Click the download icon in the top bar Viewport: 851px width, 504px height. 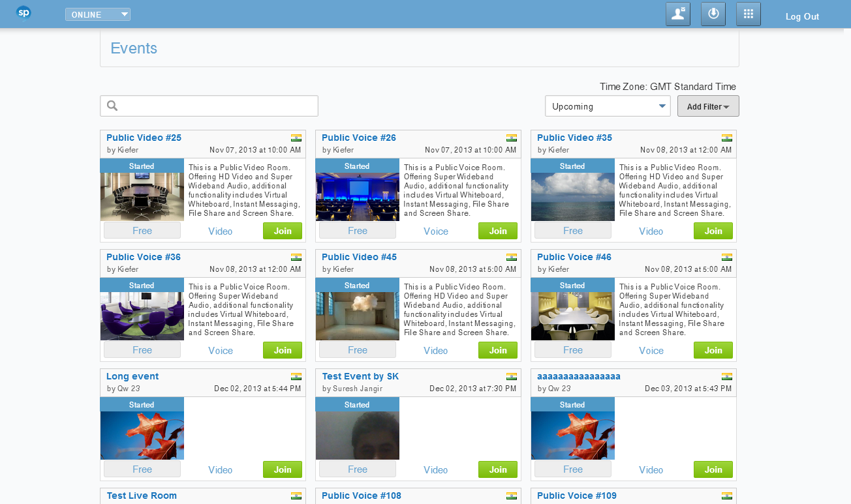[x=713, y=14]
